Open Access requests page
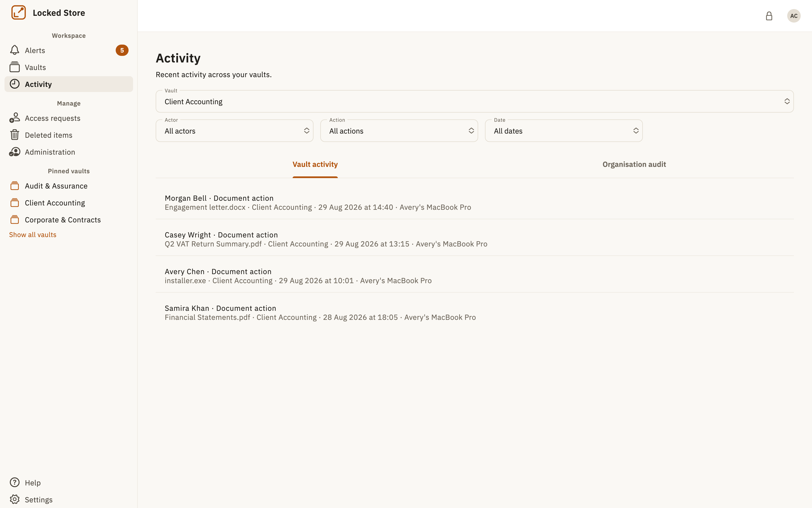 [69, 118]
